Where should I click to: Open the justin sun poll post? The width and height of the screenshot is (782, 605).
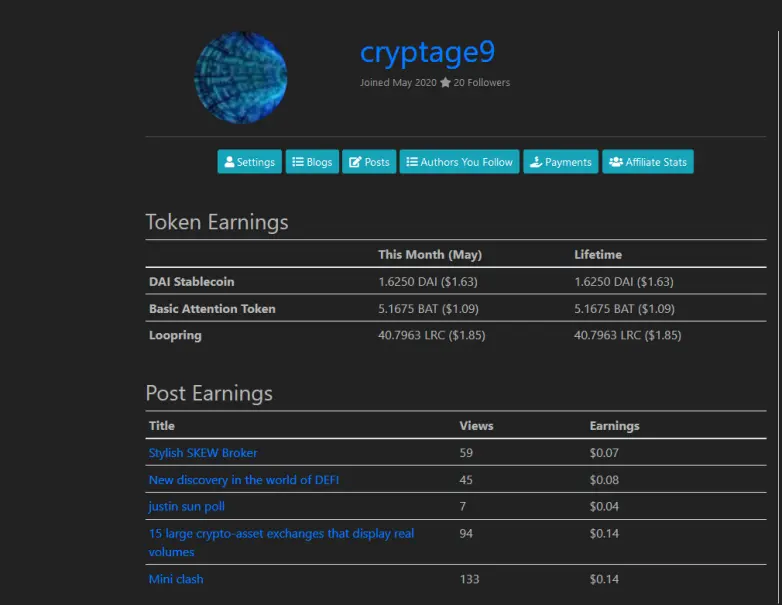(x=187, y=506)
